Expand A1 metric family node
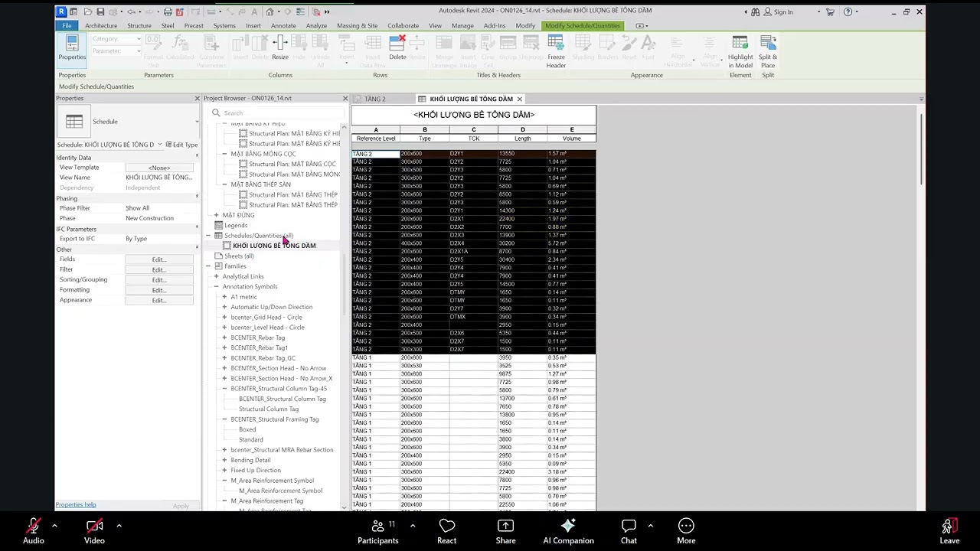The height and width of the screenshot is (551, 980). pyautogui.click(x=224, y=297)
